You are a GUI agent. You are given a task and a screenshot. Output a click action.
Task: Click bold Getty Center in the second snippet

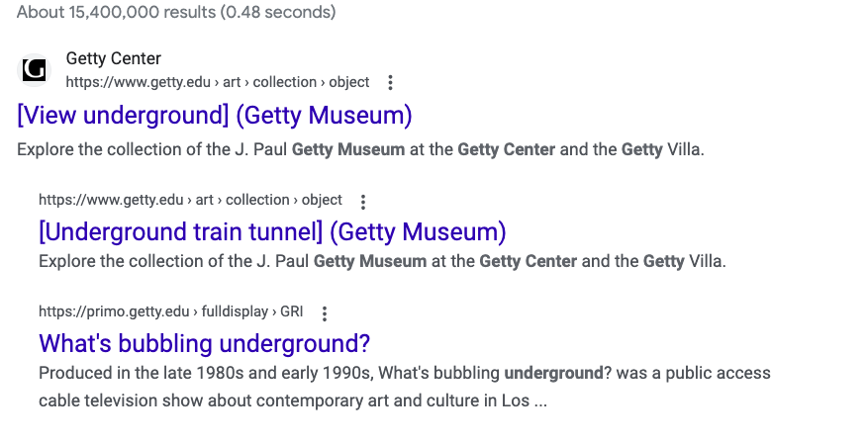[529, 261]
